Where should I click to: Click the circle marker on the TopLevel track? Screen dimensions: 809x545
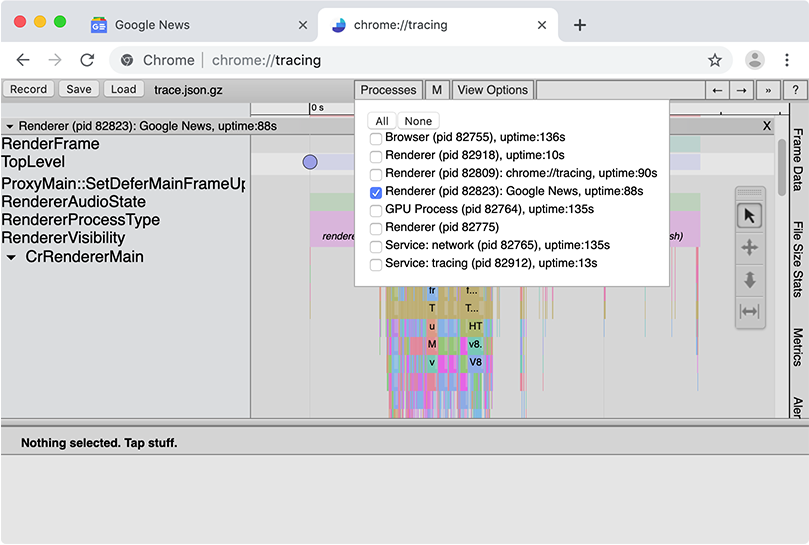310,162
